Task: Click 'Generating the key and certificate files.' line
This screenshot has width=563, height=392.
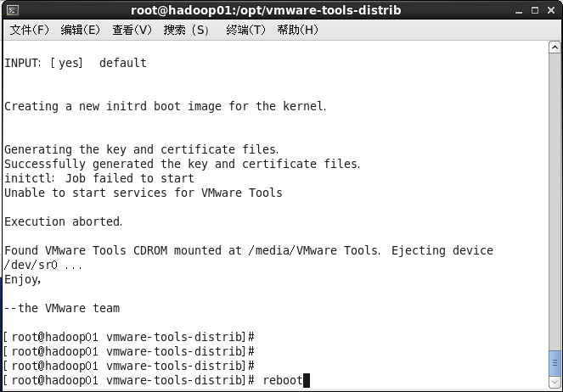Action: pos(142,149)
